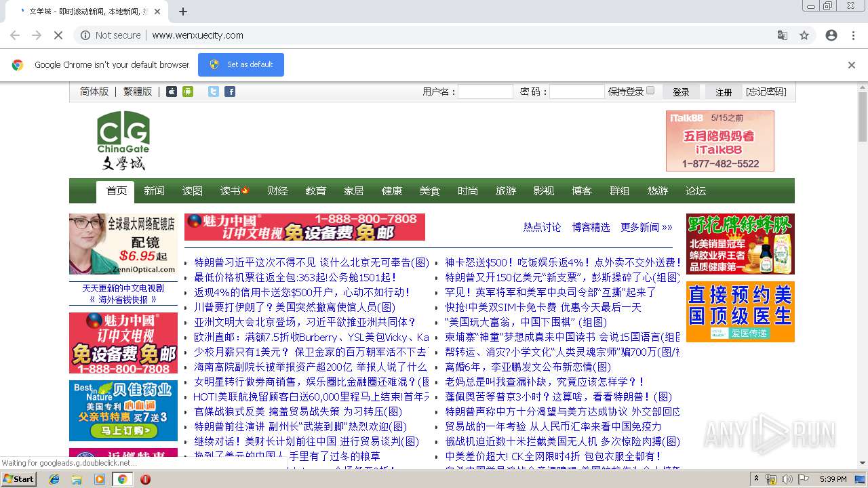Toggle the 保持登录 checkbox

tap(650, 91)
